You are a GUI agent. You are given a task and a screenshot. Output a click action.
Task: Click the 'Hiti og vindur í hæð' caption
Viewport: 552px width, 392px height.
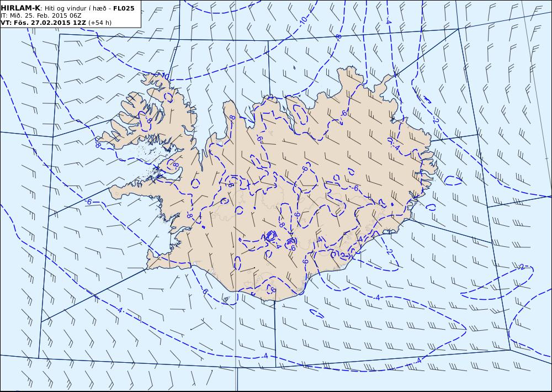click(x=75, y=8)
